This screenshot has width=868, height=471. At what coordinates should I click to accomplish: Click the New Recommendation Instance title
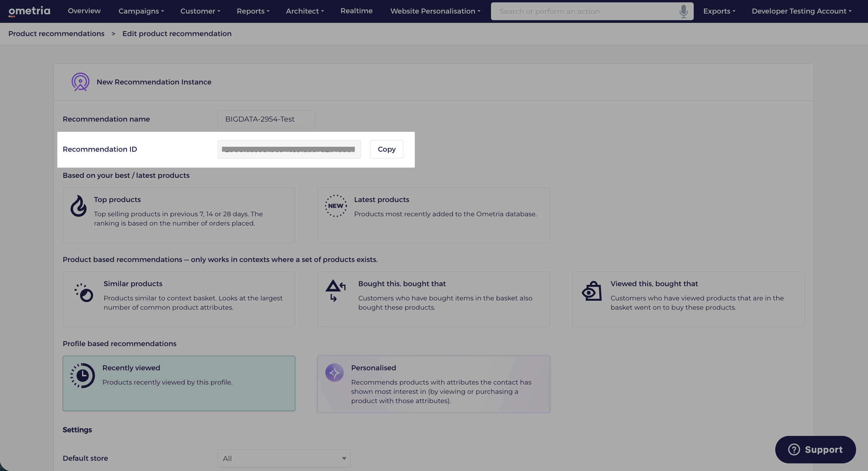click(x=154, y=82)
